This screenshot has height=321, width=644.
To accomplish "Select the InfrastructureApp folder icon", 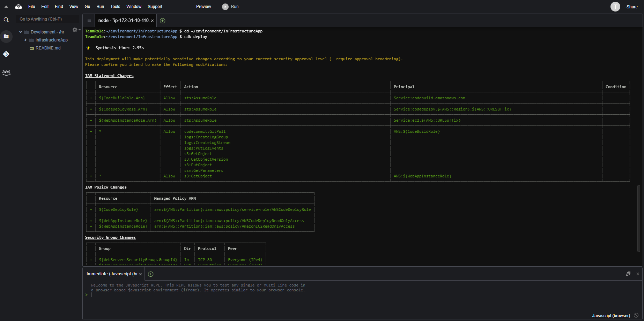I will [x=31, y=40].
